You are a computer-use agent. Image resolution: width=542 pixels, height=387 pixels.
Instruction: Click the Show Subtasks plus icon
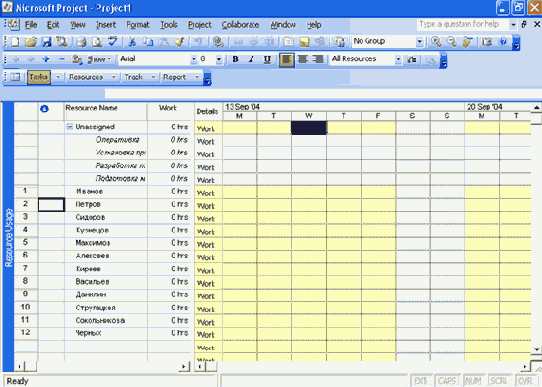(x=46, y=59)
